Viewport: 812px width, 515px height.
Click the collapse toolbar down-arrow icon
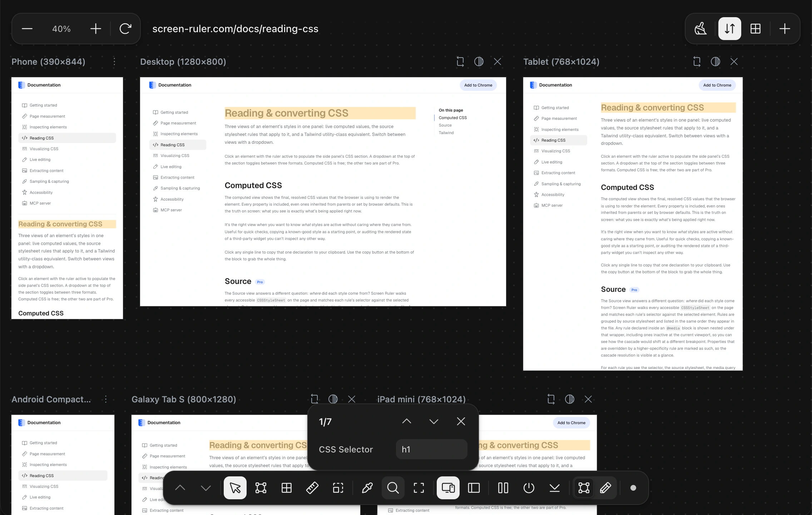pos(555,488)
